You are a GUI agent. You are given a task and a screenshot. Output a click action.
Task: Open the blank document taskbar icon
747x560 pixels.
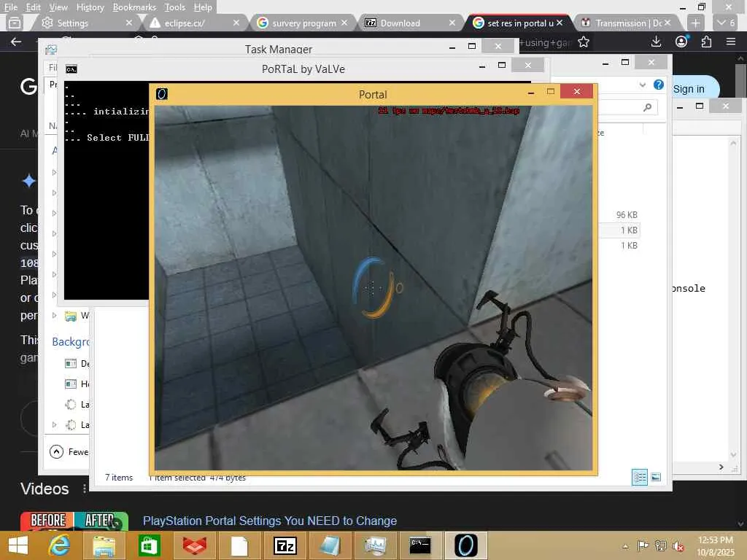239,545
